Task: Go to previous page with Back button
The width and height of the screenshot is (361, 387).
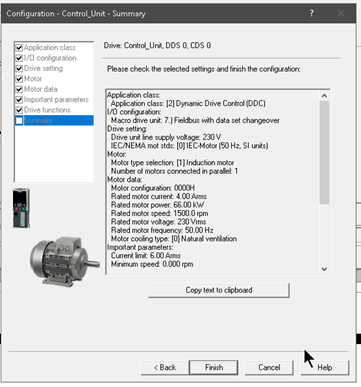Action: tap(165, 367)
